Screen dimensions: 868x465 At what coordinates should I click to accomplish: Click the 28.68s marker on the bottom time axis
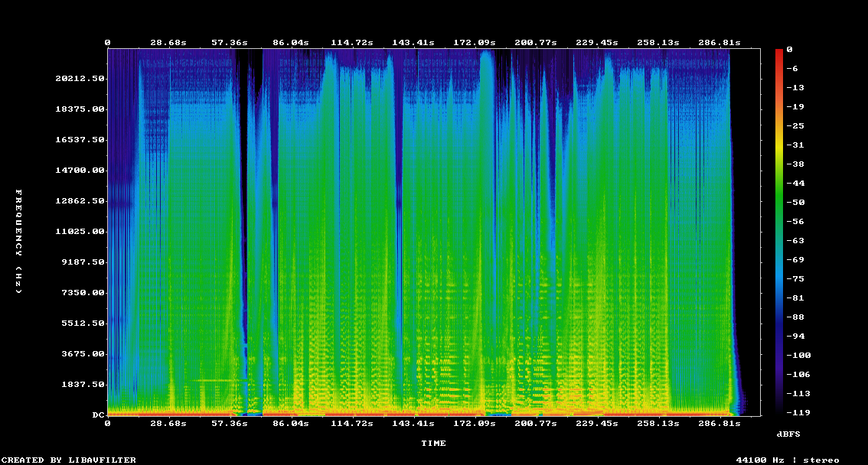(168, 423)
